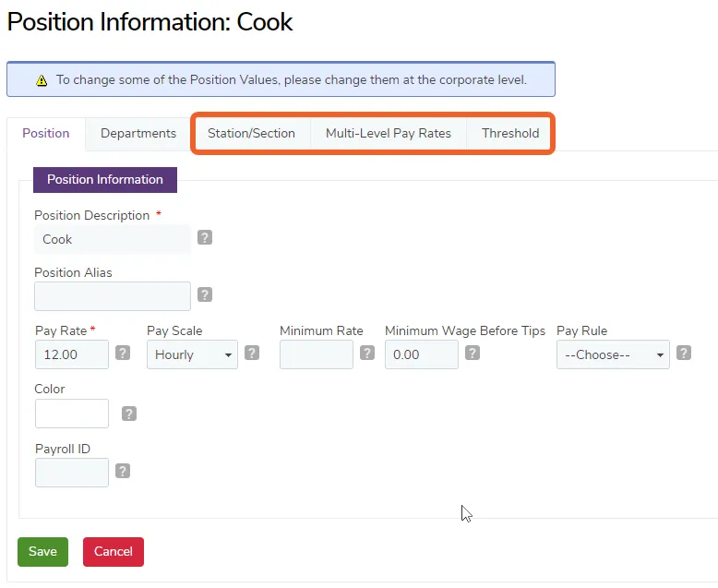Click the Payroll ID label text

(x=63, y=449)
